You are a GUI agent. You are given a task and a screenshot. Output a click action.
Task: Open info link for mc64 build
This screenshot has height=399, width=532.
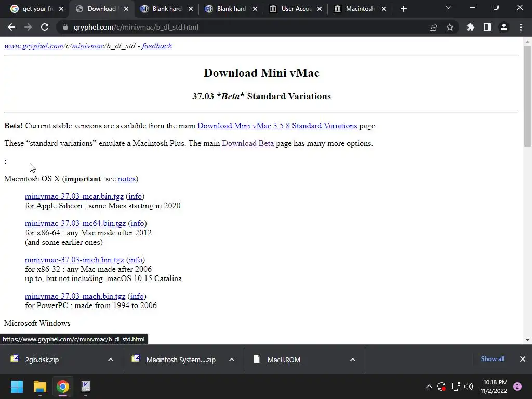(x=137, y=223)
